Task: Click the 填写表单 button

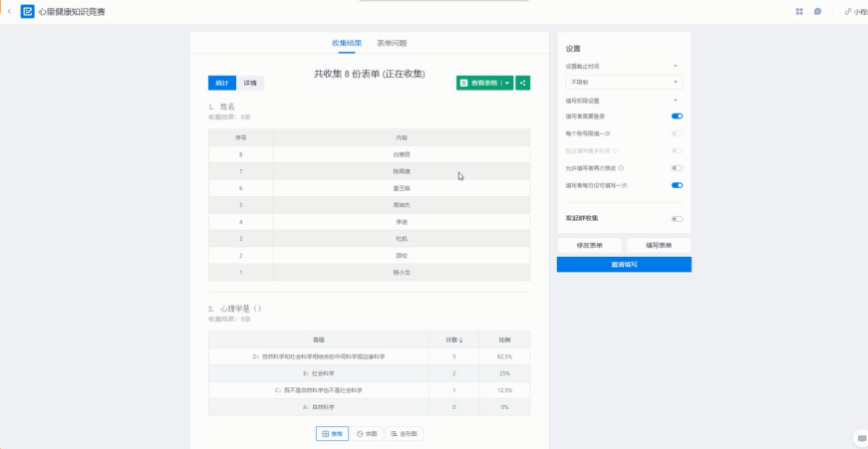Action: click(x=659, y=246)
